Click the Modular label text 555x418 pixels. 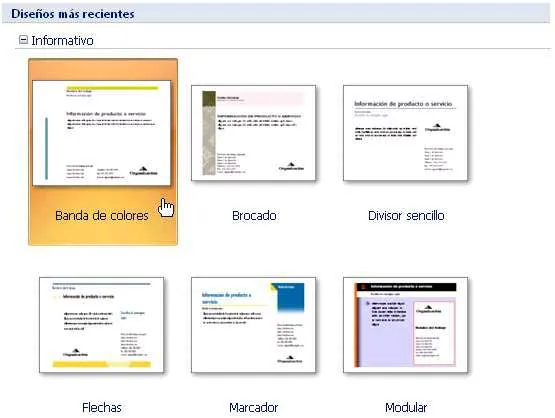pyautogui.click(x=406, y=407)
